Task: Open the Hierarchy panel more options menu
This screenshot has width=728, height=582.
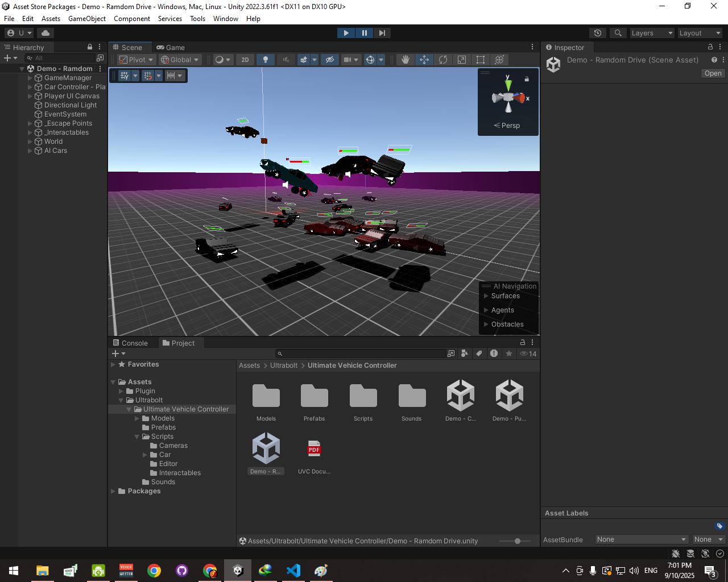Action: [x=100, y=47]
